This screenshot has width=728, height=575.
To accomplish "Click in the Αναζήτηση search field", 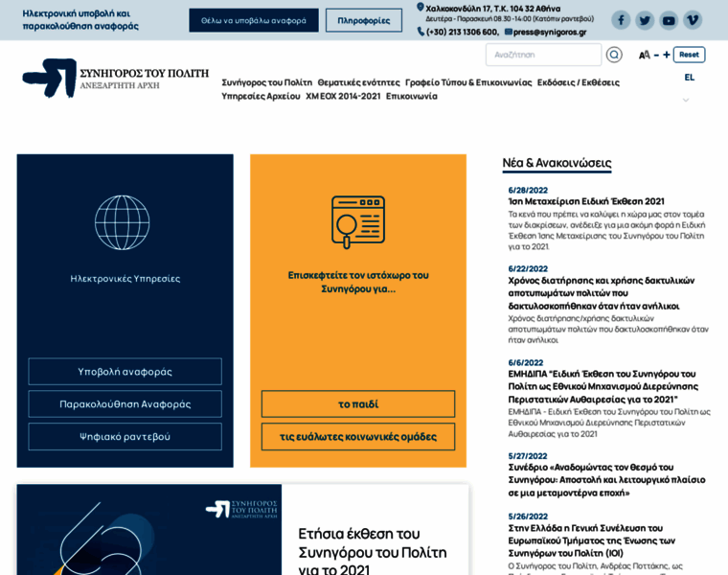I will [x=542, y=55].
